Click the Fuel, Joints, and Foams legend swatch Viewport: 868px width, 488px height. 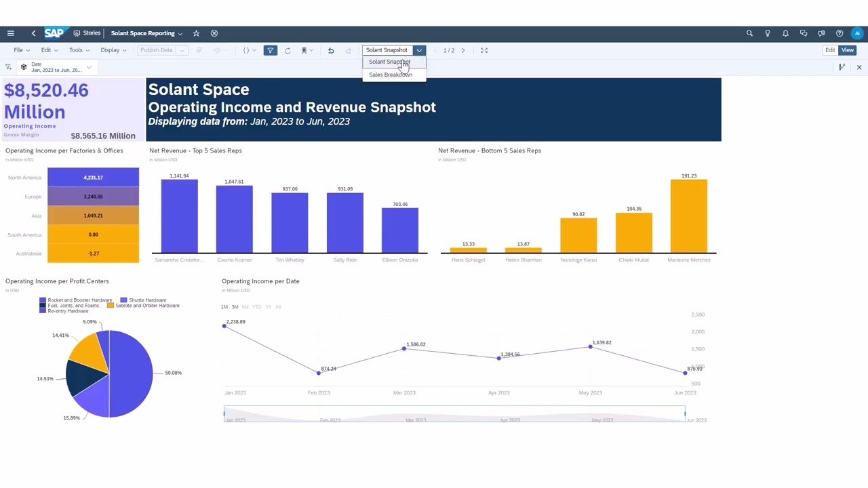click(43, 306)
